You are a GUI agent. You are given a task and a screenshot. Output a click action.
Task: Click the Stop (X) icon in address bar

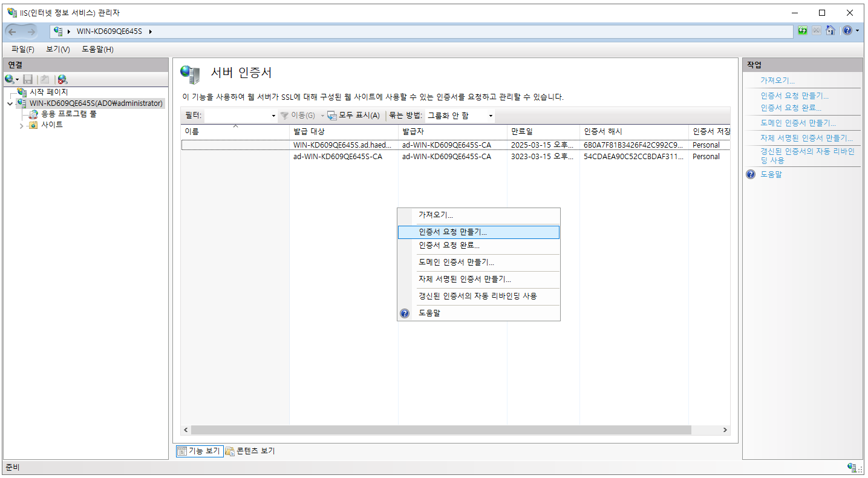click(x=817, y=31)
